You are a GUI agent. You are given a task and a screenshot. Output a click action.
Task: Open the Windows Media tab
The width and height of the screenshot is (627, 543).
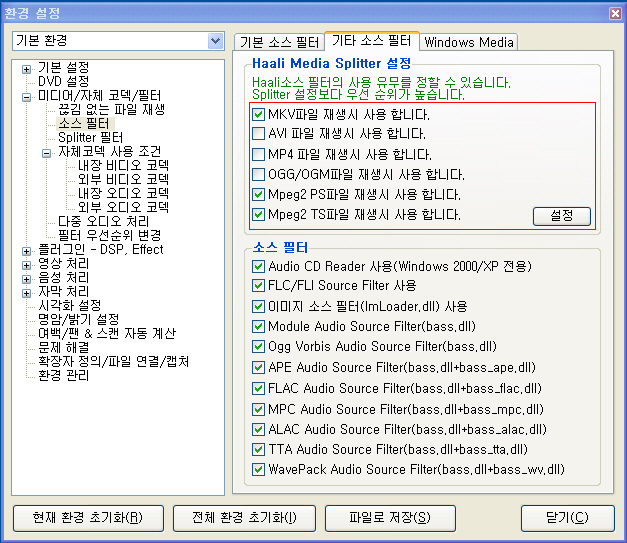[x=469, y=42]
